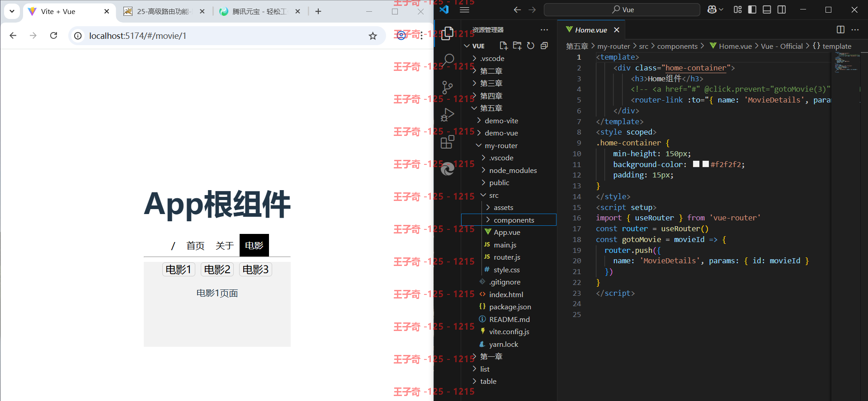The height and width of the screenshot is (401, 868).
Task: Close the Home.vue editor tab
Action: [x=617, y=30]
